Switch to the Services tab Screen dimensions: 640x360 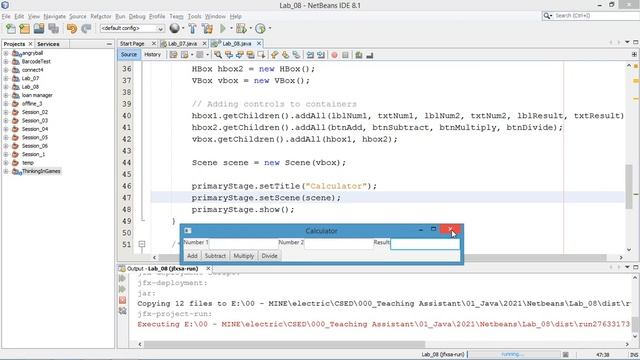click(48, 44)
